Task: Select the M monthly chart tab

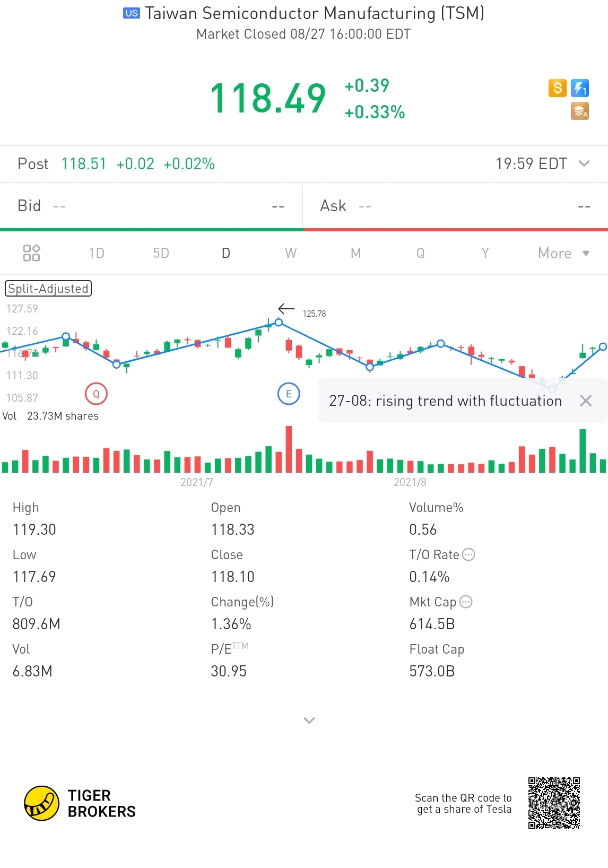Action: coord(356,253)
